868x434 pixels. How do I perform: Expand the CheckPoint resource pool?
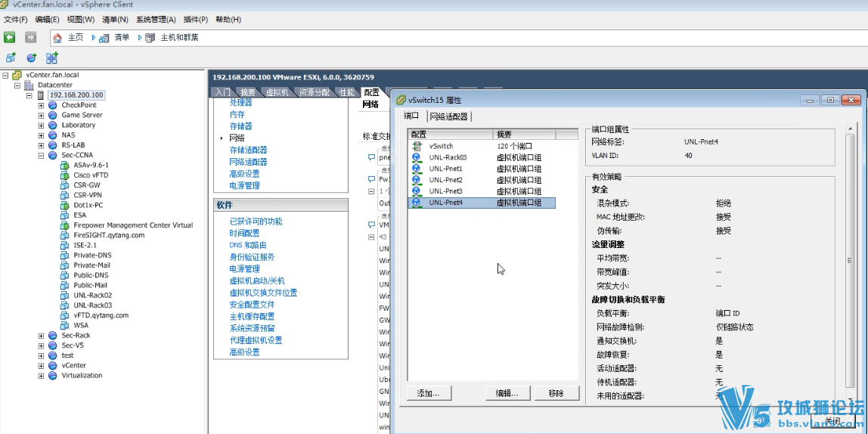point(42,105)
